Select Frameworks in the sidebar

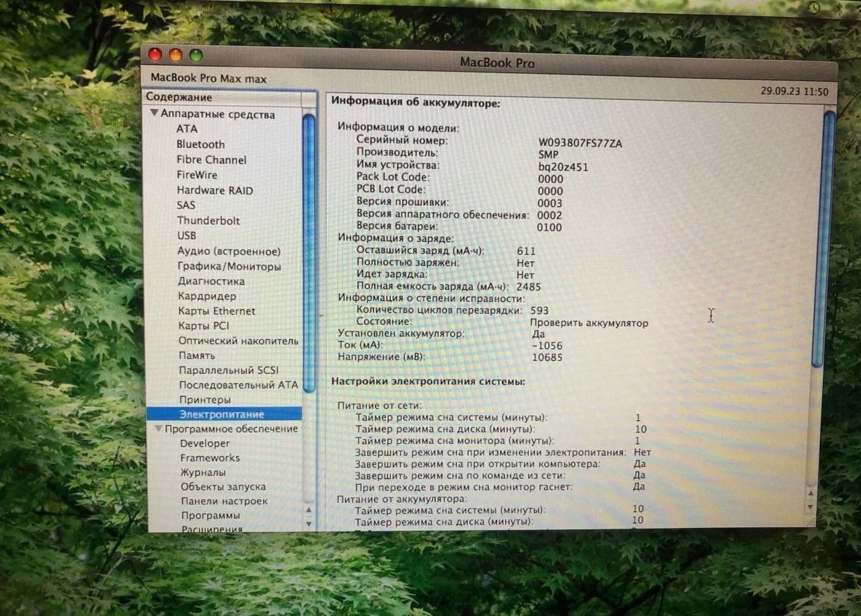[x=210, y=457]
